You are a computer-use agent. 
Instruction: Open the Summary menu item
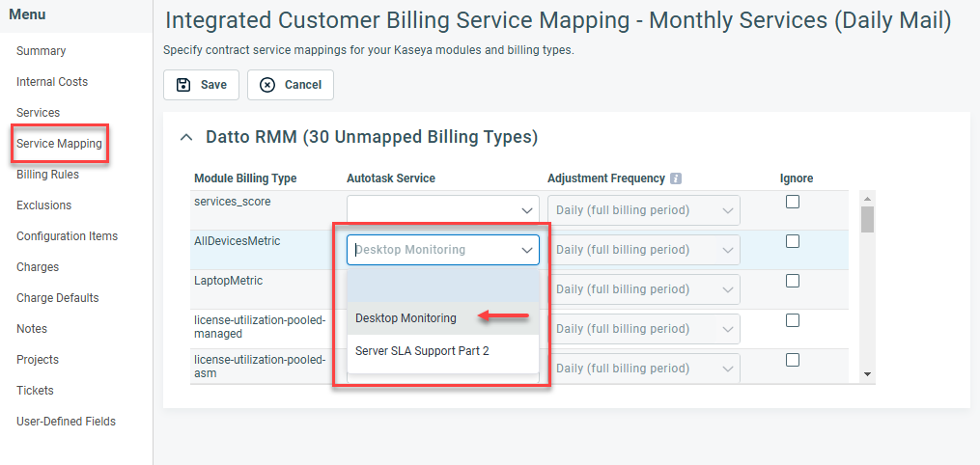[x=42, y=51]
